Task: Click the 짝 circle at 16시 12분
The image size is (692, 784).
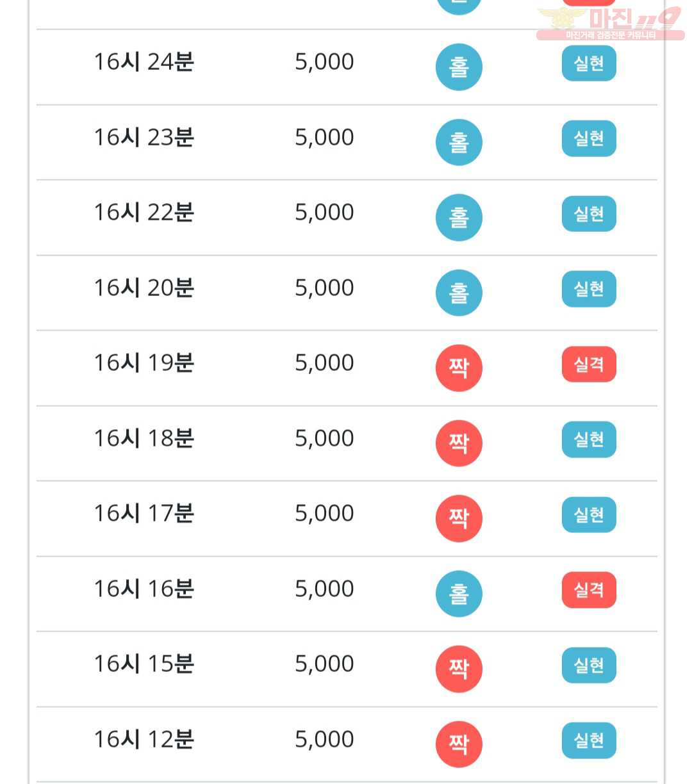Action: pyautogui.click(x=459, y=744)
